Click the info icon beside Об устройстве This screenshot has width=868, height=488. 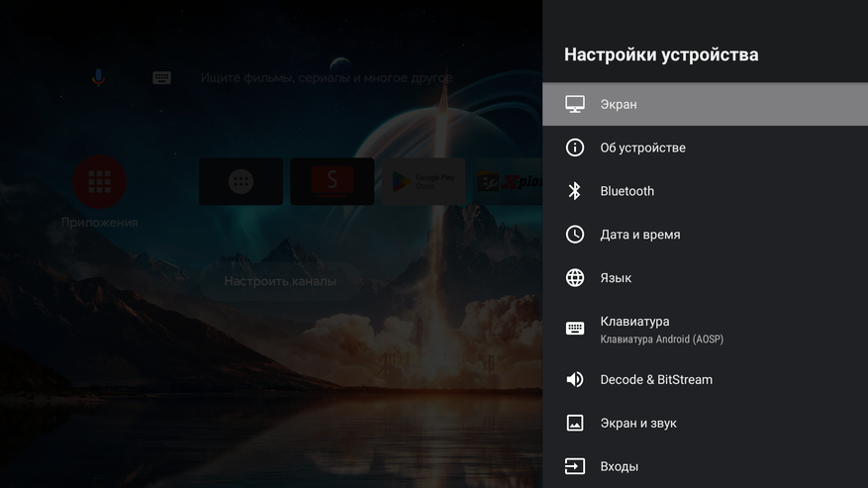(575, 147)
